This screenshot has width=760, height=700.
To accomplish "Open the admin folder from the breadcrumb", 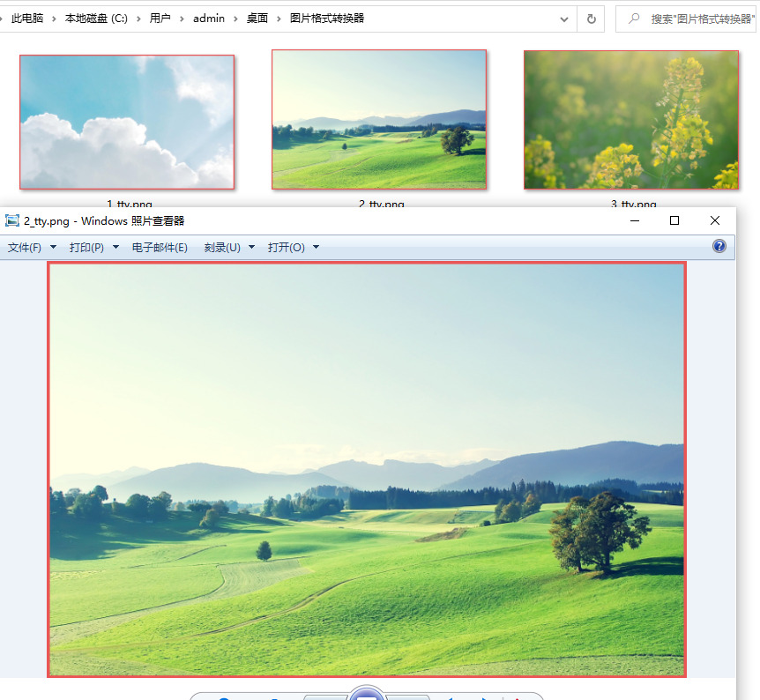I will (x=209, y=19).
